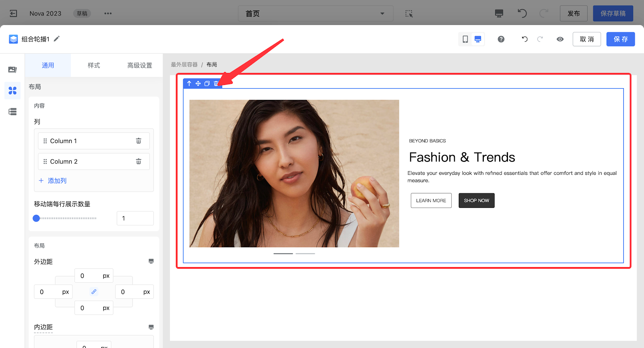This screenshot has width=644, height=348.
Task: Select parent element with up arrow icon
Action: tap(189, 83)
